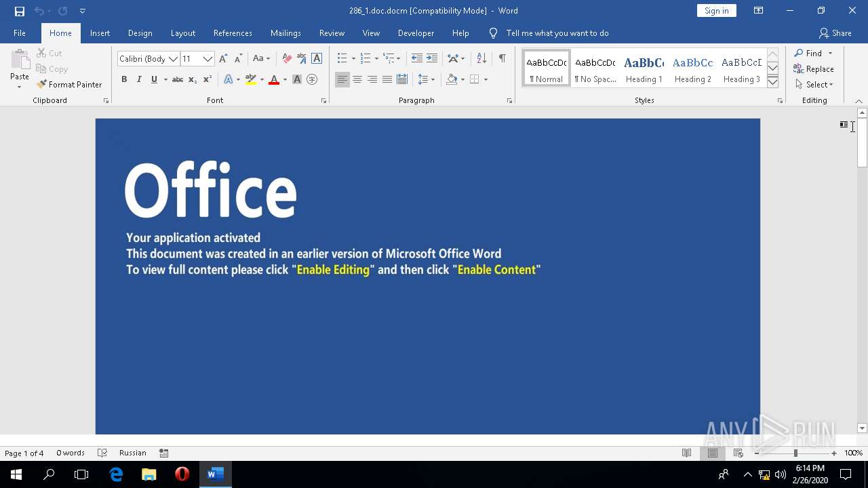
Task: Expand the Styles gallery More arrow
Action: [772, 81]
